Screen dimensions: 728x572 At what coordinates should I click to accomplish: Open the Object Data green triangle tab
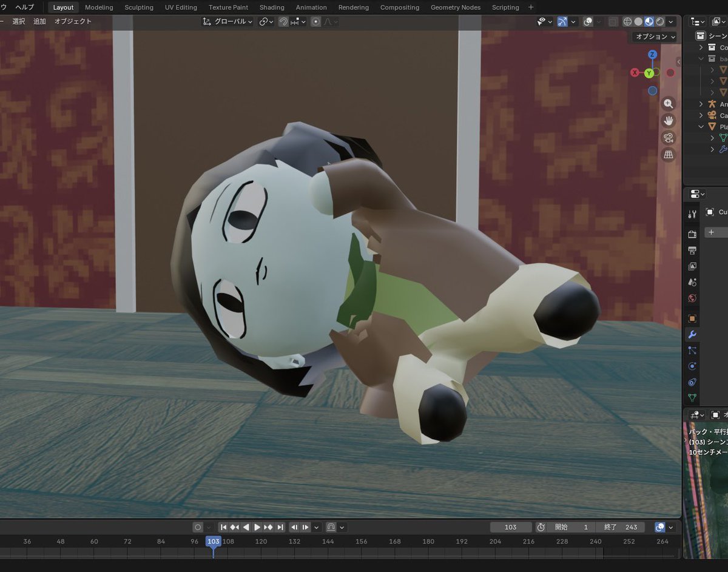692,399
